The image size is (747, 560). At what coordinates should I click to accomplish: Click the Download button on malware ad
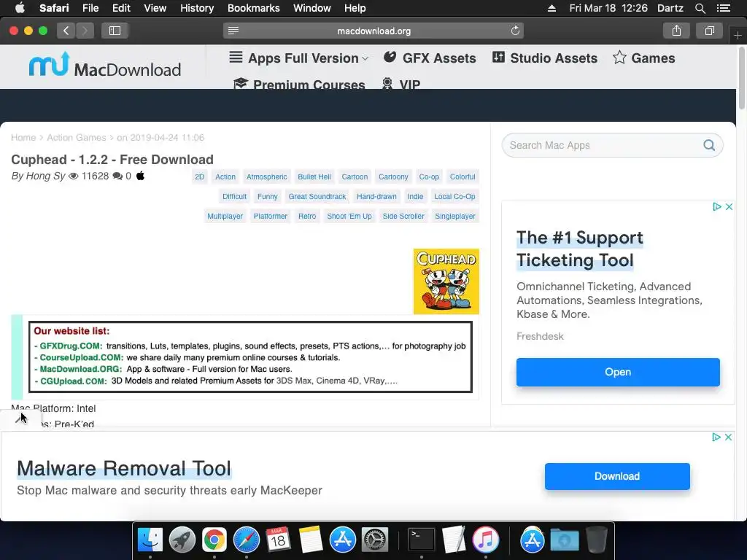click(x=617, y=476)
